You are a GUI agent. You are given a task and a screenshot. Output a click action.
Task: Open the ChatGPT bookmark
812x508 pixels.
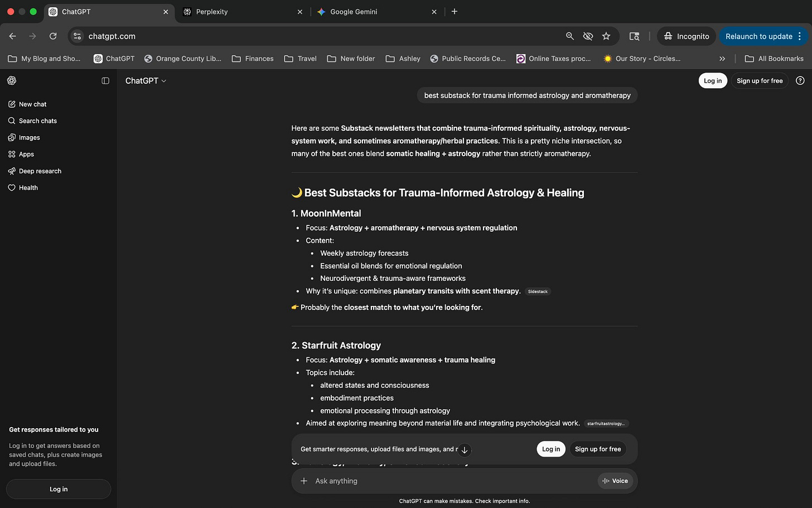pos(114,59)
